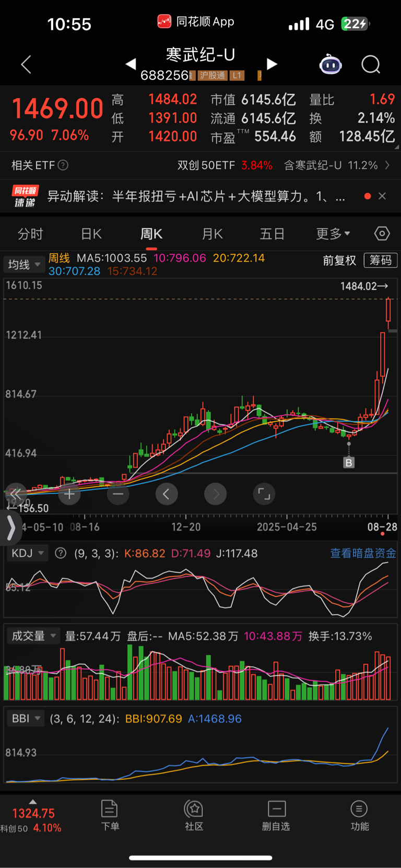Image resolution: width=401 pixels, height=868 pixels.
Task: Switch to 日K chart tab
Action: coord(91,234)
